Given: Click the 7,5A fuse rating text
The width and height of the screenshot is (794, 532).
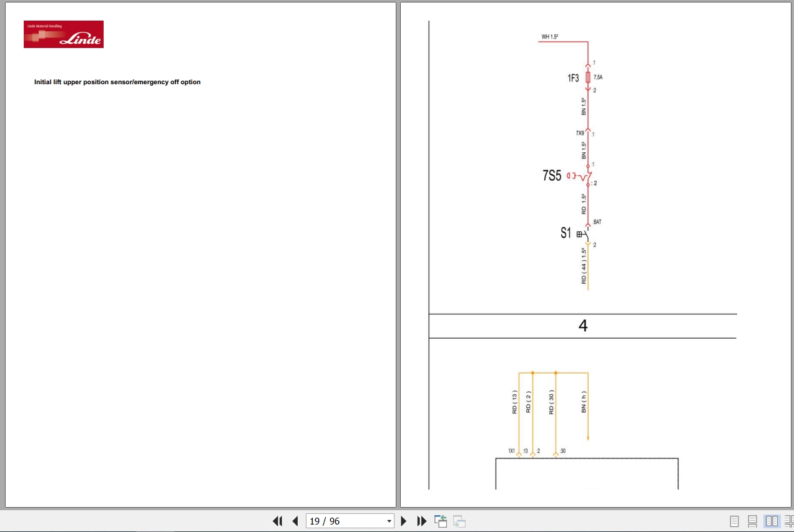Looking at the screenshot, I should pos(598,77).
